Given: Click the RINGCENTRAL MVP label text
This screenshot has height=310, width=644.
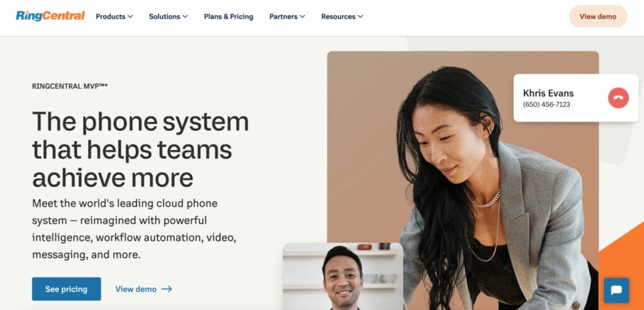Looking at the screenshot, I should pyautogui.click(x=69, y=86).
